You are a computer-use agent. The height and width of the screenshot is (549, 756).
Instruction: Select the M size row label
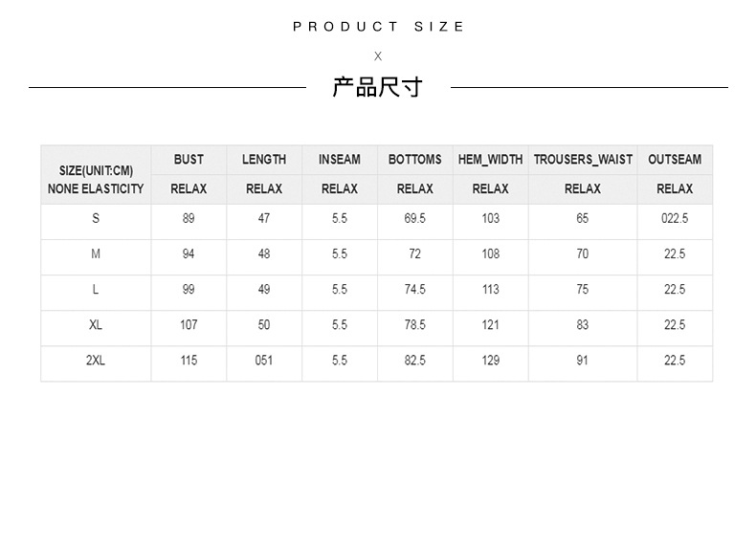coord(96,254)
